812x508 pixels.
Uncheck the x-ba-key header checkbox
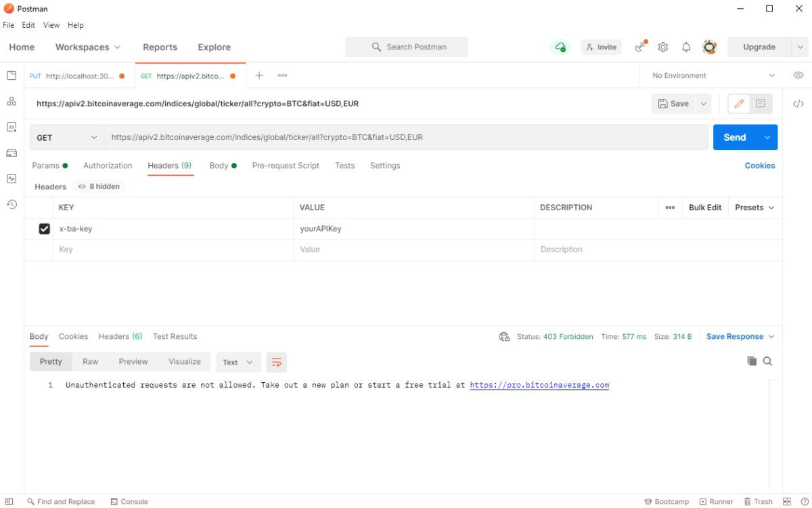[x=45, y=229]
